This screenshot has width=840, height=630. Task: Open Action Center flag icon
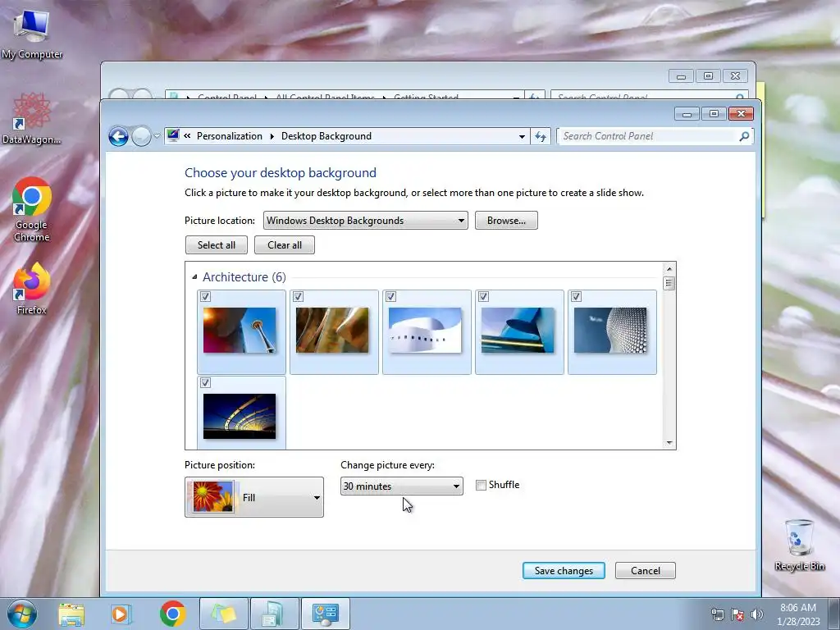coord(737,614)
